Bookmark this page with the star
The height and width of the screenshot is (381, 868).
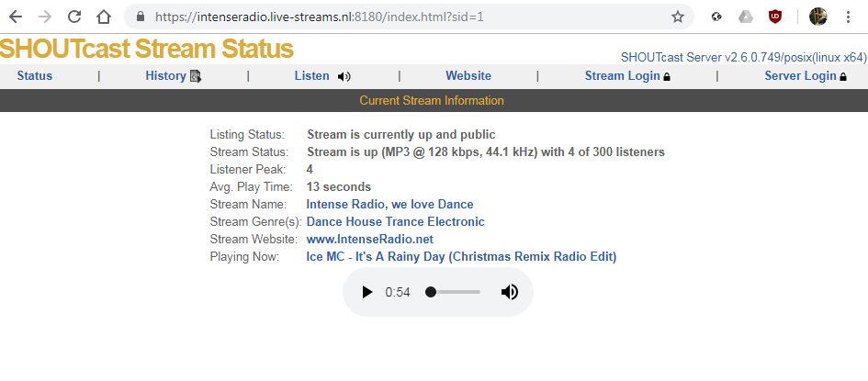coord(678,17)
